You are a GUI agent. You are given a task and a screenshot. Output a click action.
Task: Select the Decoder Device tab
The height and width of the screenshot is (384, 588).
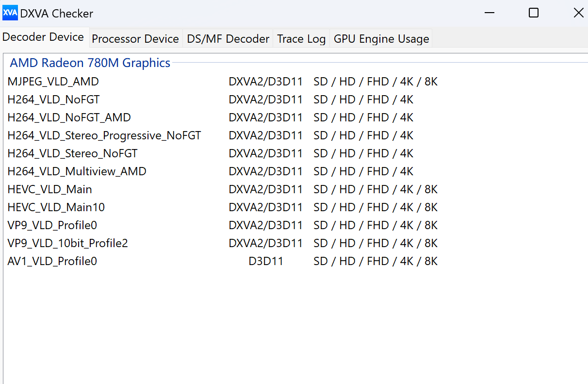tap(43, 37)
